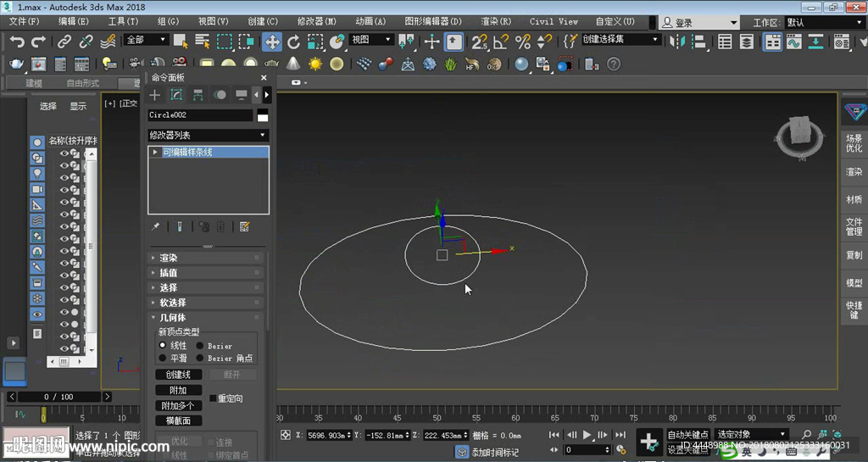
Task: Open the 视图 reference coordinate dropdown
Action: 371,40
